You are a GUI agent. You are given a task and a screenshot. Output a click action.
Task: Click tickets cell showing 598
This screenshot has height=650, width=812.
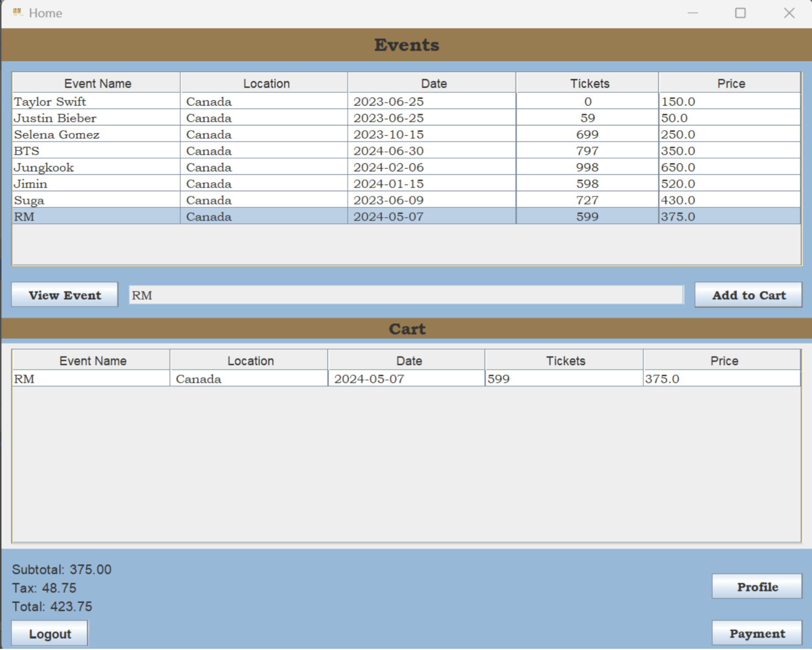587,183
